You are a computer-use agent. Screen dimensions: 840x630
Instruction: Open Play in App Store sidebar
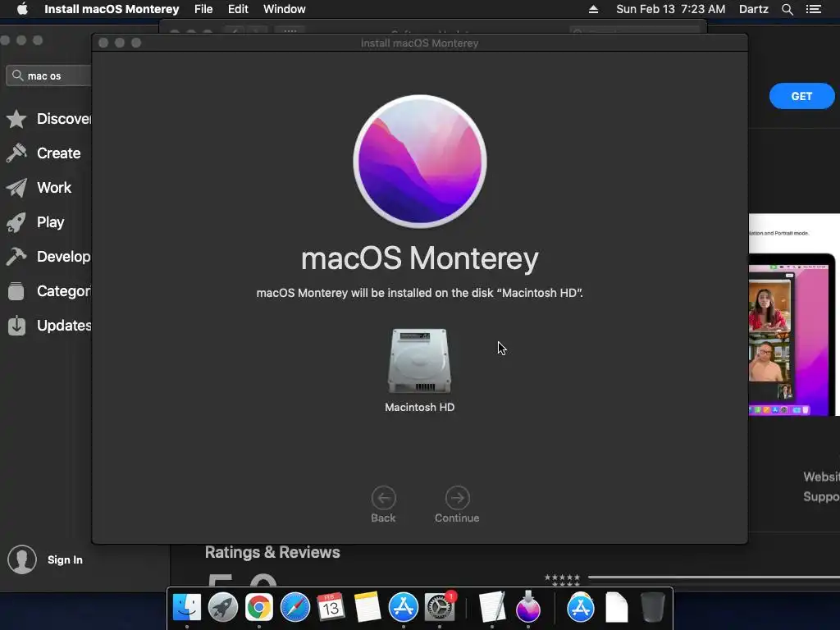(x=35, y=221)
